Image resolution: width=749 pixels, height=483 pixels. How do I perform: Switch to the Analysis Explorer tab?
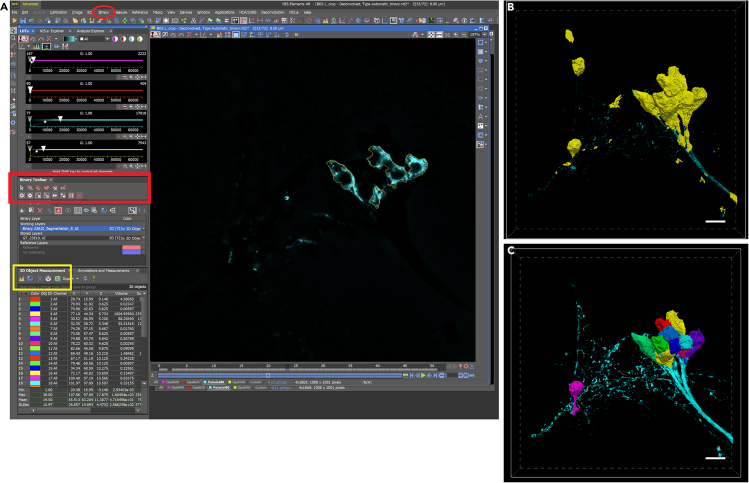pos(91,31)
